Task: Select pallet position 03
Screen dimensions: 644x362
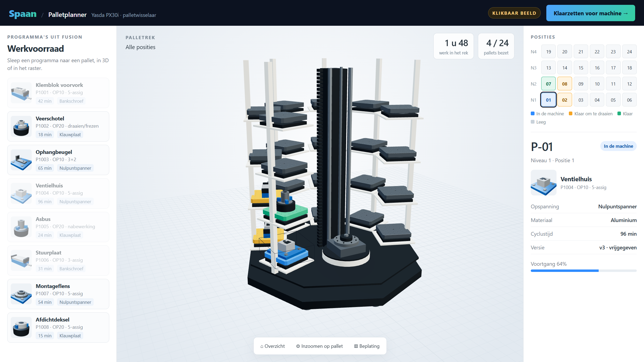Action: tap(581, 100)
